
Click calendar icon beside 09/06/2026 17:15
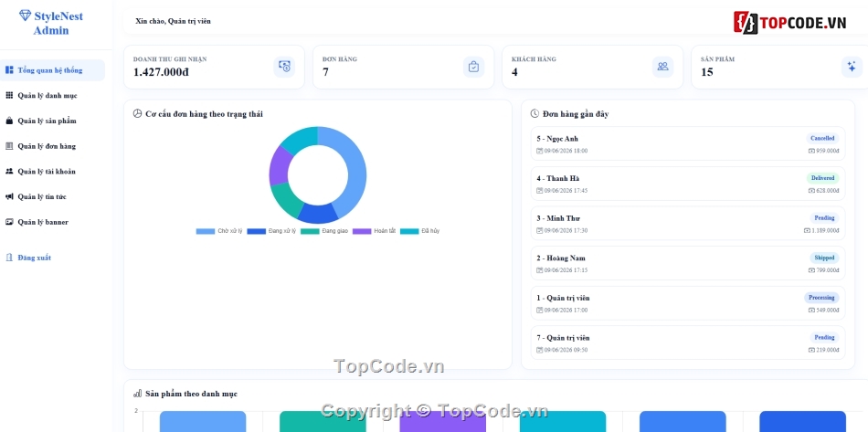tap(540, 270)
